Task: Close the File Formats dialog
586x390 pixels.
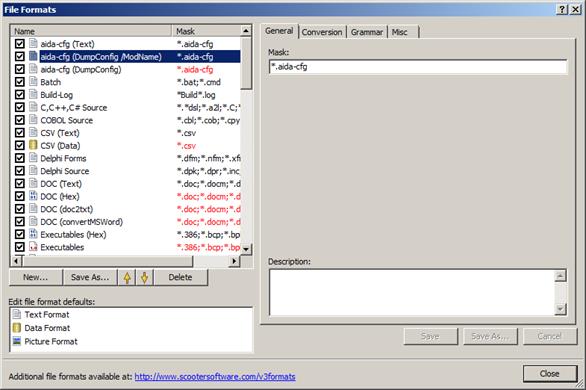Action: click(549, 374)
